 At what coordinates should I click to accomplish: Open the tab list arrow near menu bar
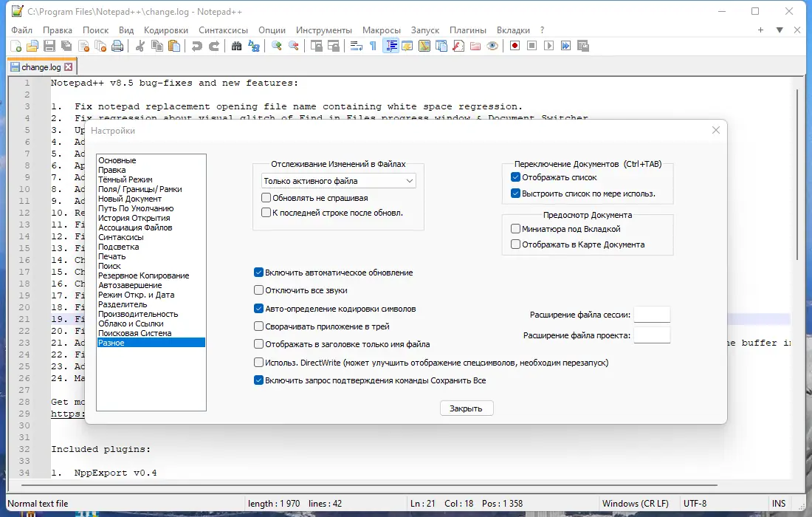[x=780, y=30]
